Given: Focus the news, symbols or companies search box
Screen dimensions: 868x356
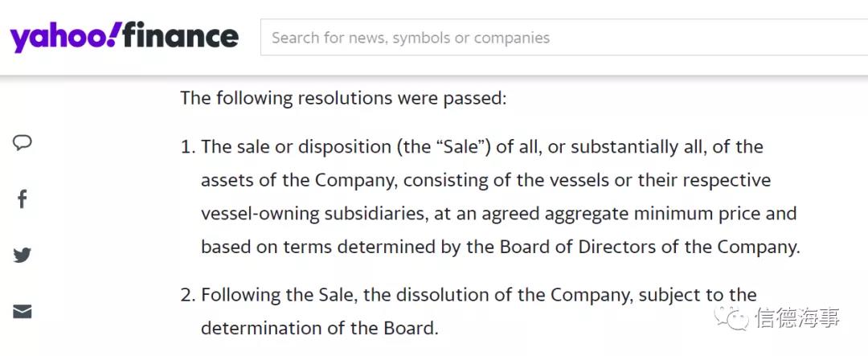Looking at the screenshot, I should [563, 38].
